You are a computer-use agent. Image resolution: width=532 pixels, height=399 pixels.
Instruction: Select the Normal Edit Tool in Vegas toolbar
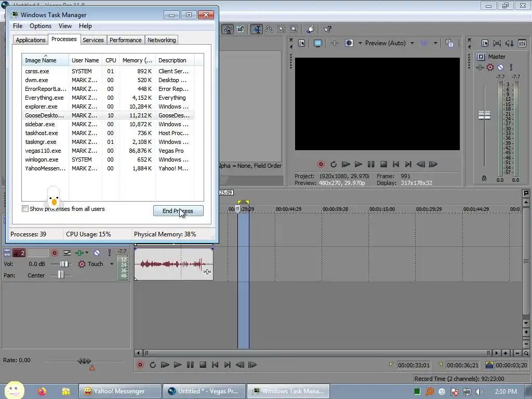tap(257, 29)
